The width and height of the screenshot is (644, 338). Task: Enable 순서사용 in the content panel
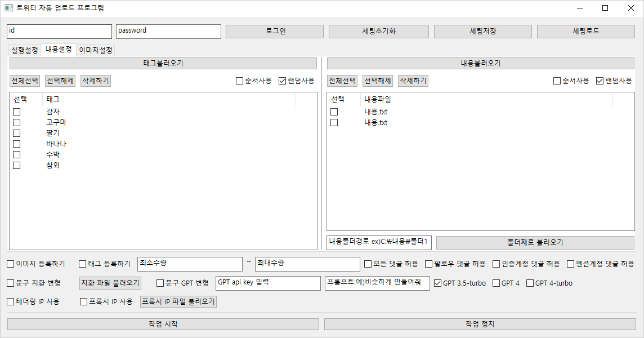click(x=557, y=81)
